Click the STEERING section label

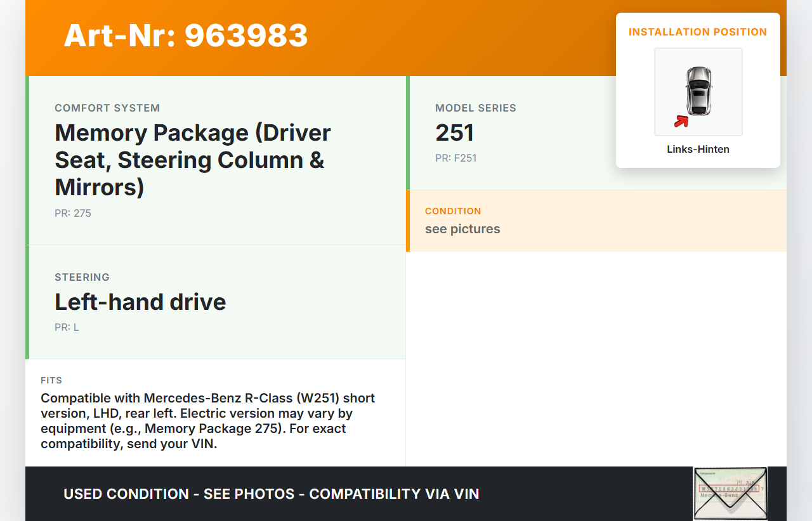click(82, 277)
